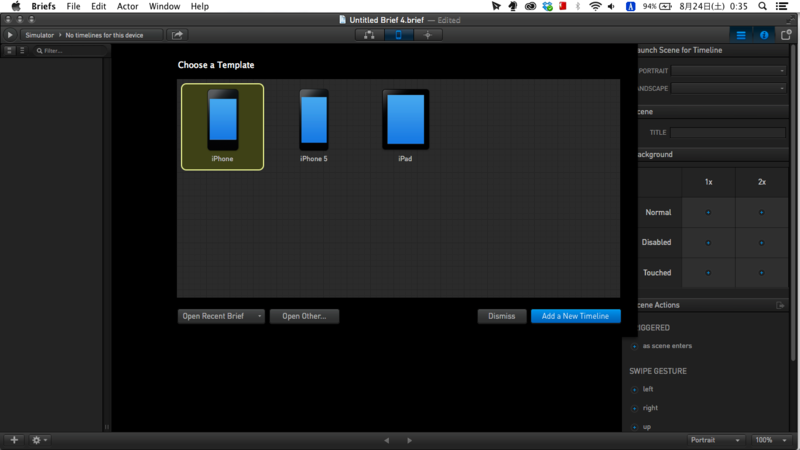Add Touched background 1x image

[x=708, y=272]
